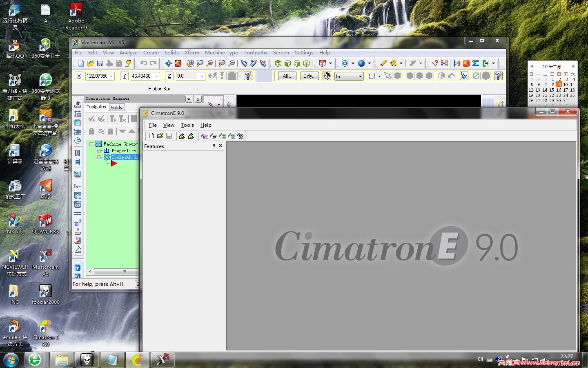Click last wizard icon in CimatronE toolbar
This screenshot has height=368, width=588.
[241, 136]
